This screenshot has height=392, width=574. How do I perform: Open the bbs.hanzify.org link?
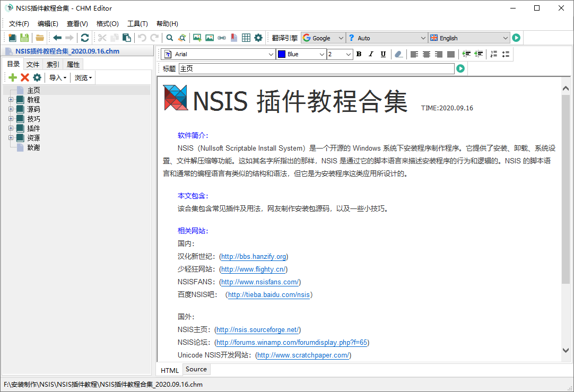pyautogui.click(x=254, y=257)
